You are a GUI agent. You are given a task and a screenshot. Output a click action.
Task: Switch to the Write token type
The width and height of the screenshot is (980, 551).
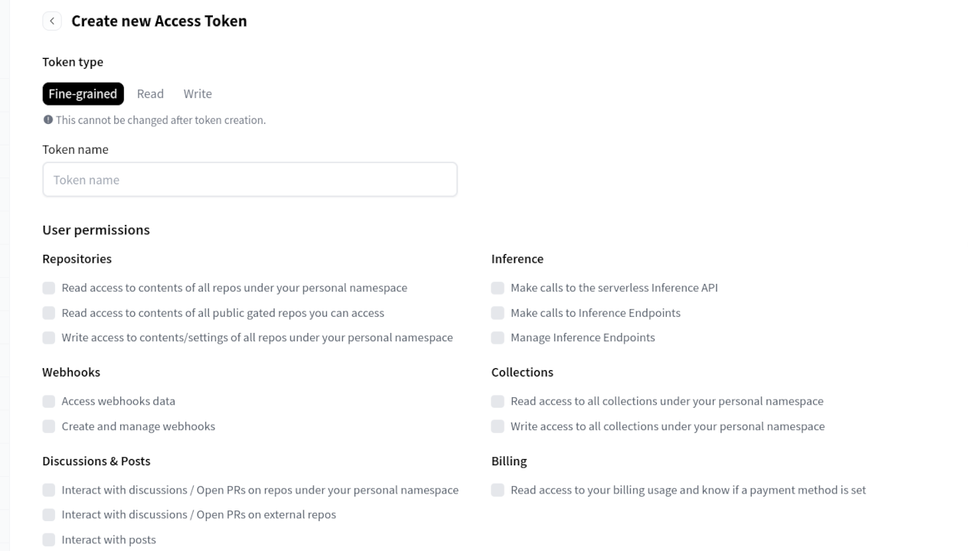pyautogui.click(x=197, y=93)
